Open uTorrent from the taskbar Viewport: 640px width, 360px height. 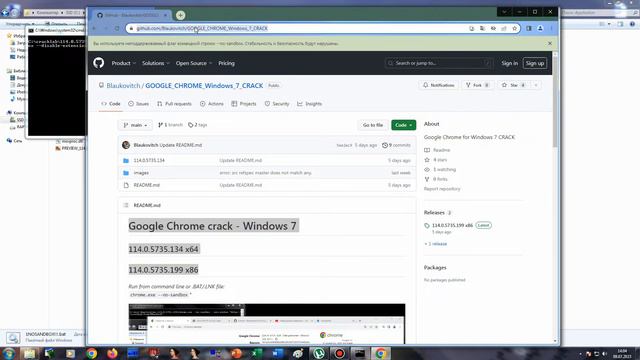[x=319, y=353]
